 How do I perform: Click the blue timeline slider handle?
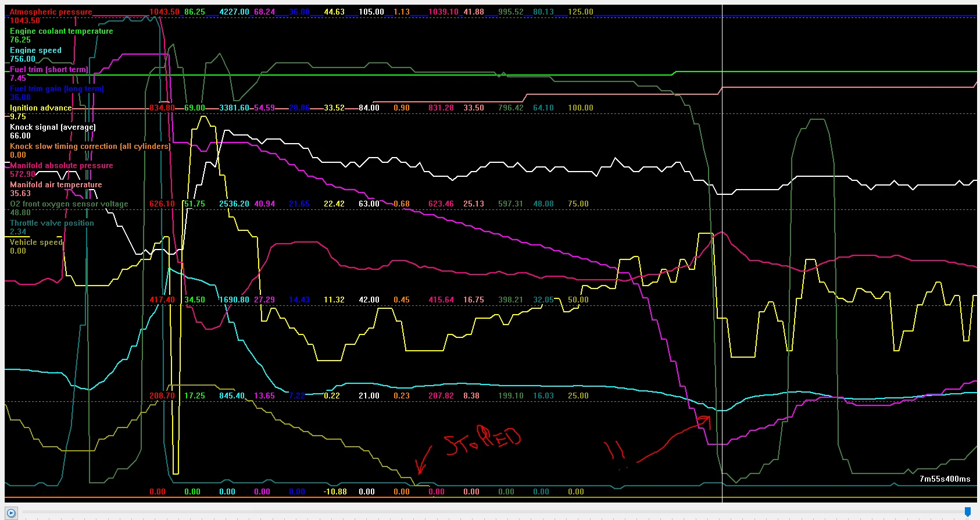coord(967,512)
